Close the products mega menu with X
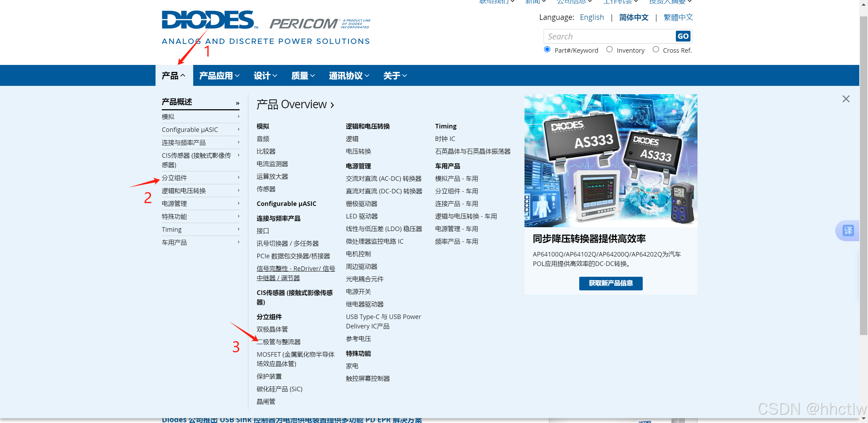 click(x=846, y=99)
